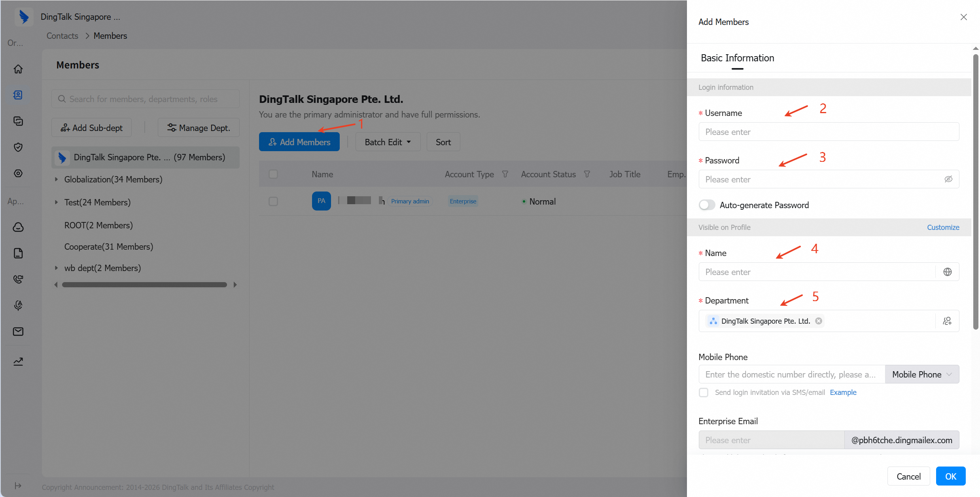Focus the member search box
This screenshot has width=980, height=497.
(146, 99)
